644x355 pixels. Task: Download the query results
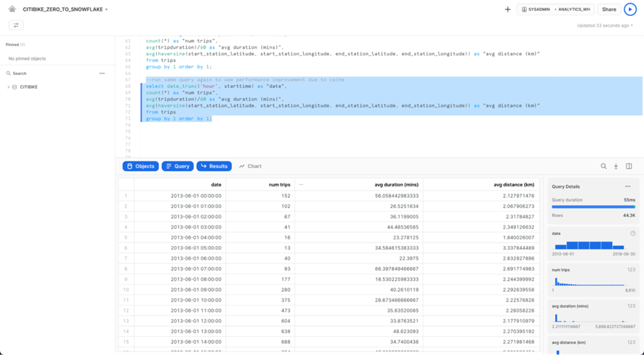[x=616, y=167]
